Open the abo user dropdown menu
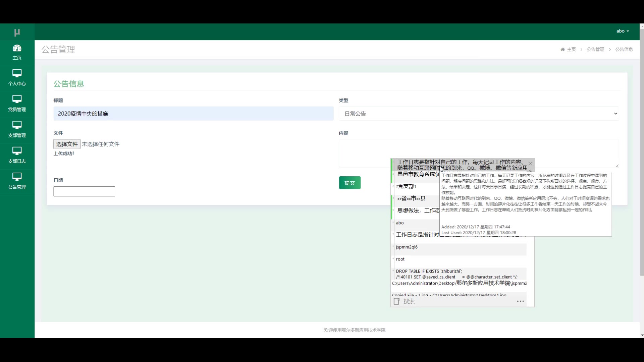 [x=623, y=31]
